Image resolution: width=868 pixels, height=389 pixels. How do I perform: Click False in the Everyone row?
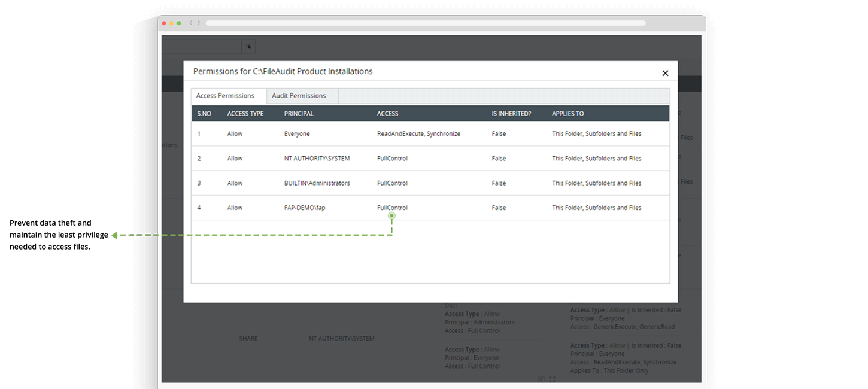click(499, 134)
